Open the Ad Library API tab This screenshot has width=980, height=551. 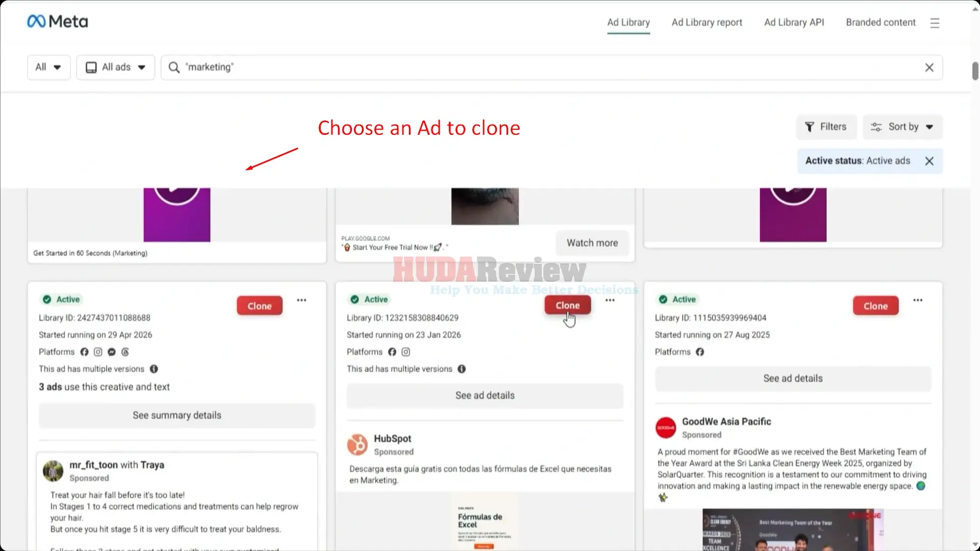coord(794,22)
